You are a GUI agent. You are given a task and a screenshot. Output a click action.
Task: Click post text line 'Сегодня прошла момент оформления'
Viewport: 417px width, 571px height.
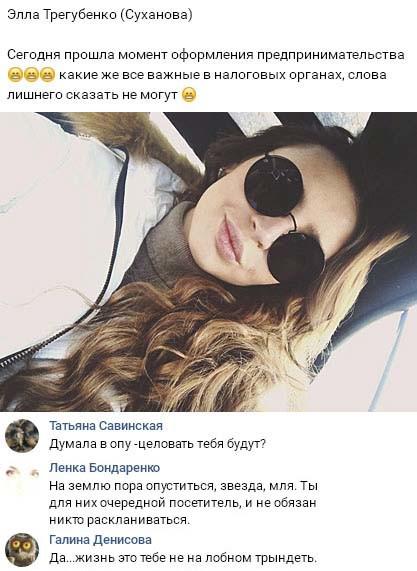206,55
